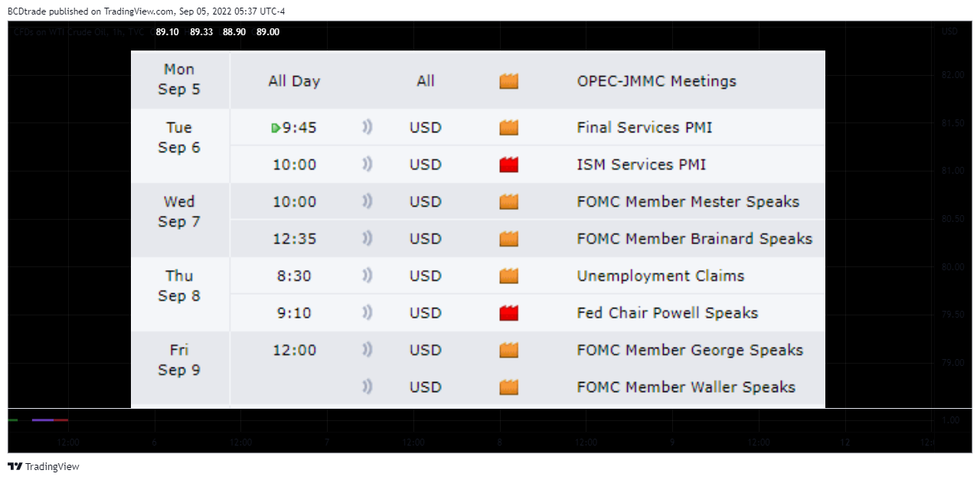The height and width of the screenshot is (480, 980).
Task: Click the Unemployment Claims event title
Action: coord(660,276)
